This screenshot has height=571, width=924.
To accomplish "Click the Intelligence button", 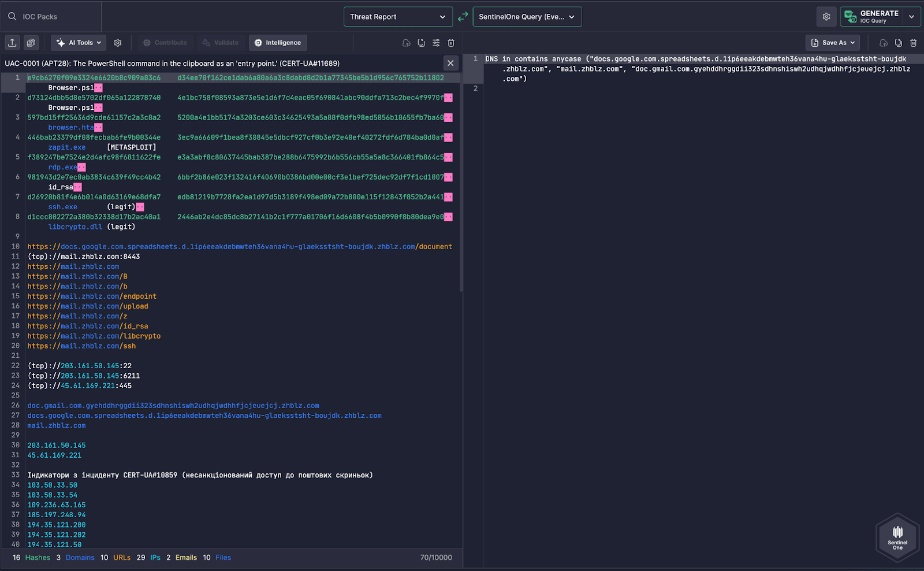I will pos(278,43).
